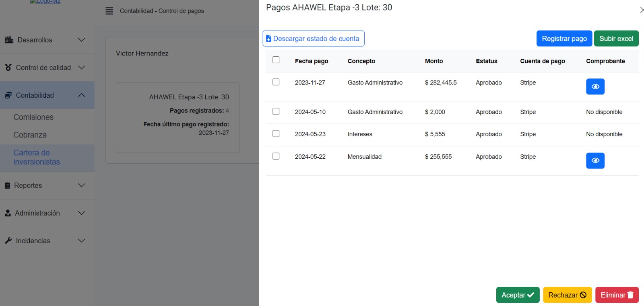View receipt for Mensualidad payment

point(595,160)
